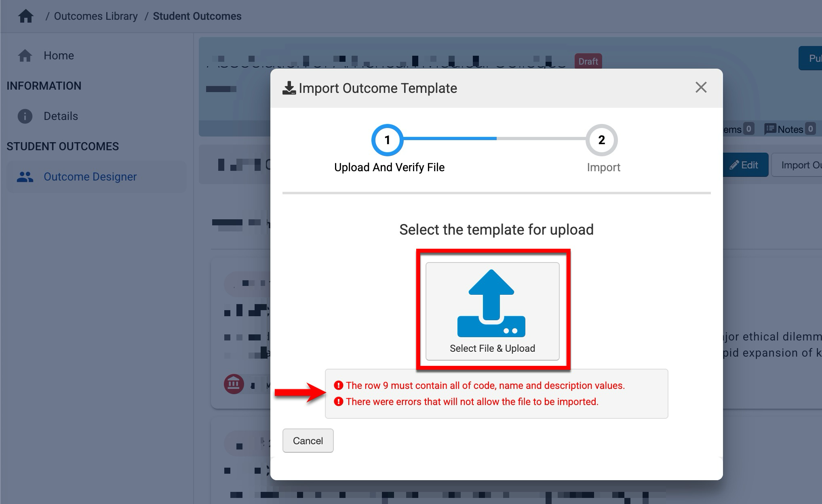Close the Import Outcome Template dialog
Image resolution: width=822 pixels, height=504 pixels.
coord(701,88)
